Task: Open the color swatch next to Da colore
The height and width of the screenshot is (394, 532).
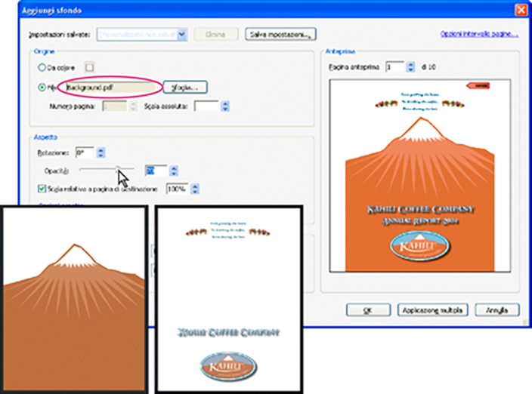Action: click(90, 67)
